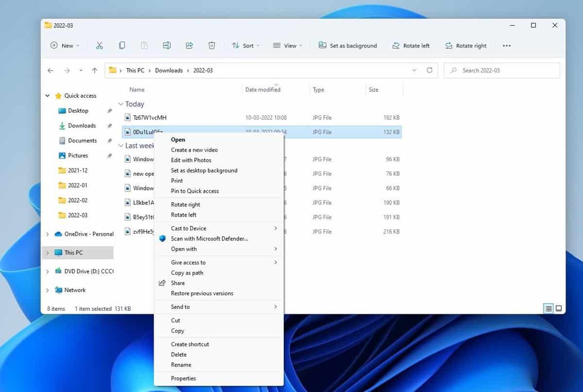Click the Set as background button

tap(347, 45)
